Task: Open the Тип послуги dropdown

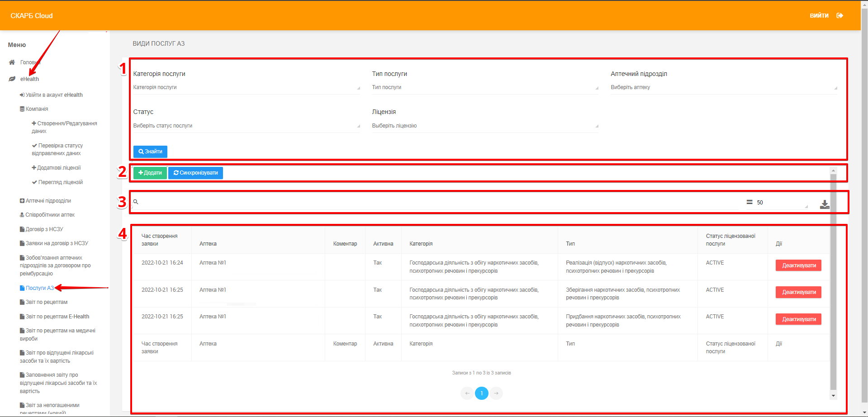Action: (x=485, y=87)
